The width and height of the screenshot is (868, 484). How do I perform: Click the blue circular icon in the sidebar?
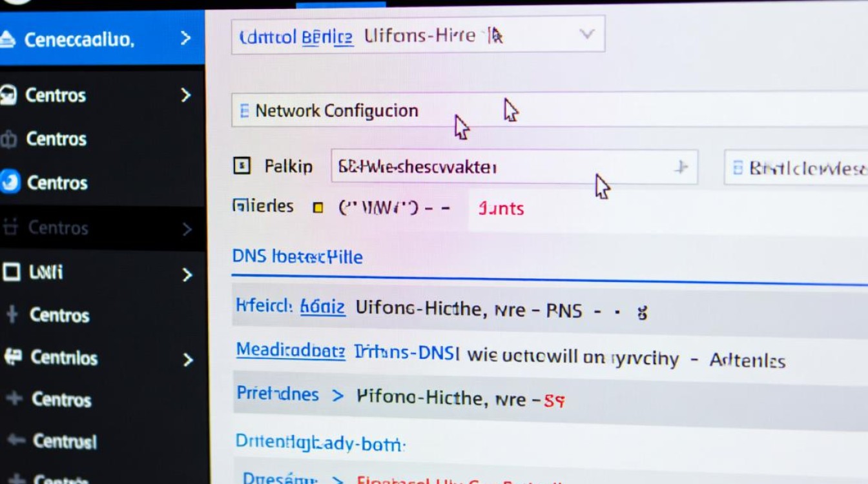pos(10,183)
